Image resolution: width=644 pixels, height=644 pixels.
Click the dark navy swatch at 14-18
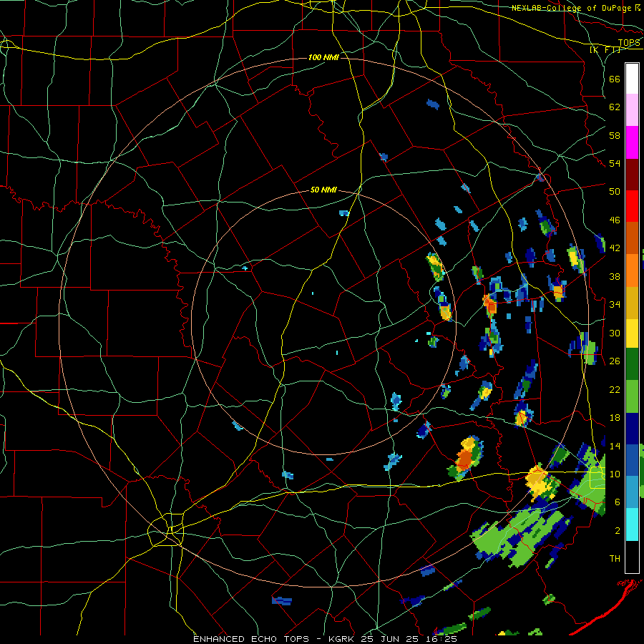[x=632, y=429]
